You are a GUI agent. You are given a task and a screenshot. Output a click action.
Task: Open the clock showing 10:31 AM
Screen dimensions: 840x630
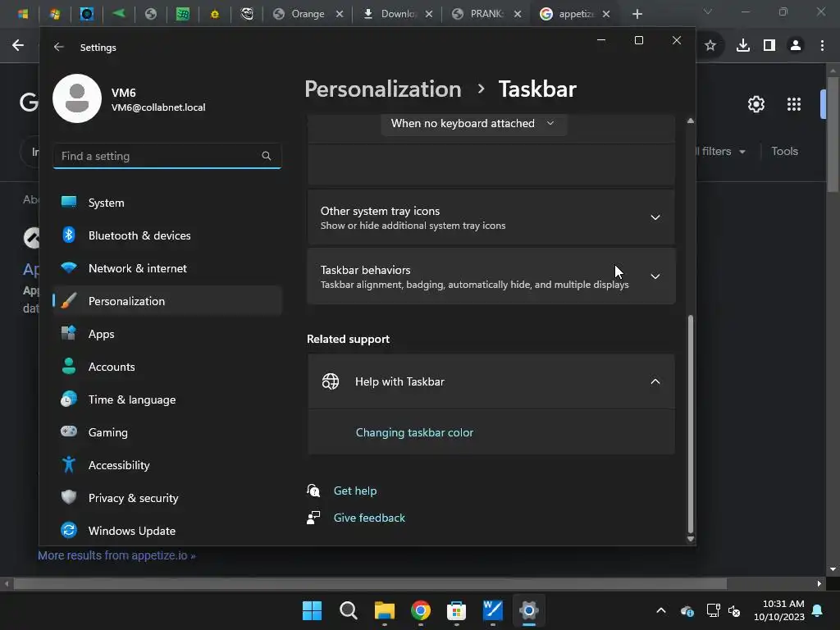tap(779, 610)
